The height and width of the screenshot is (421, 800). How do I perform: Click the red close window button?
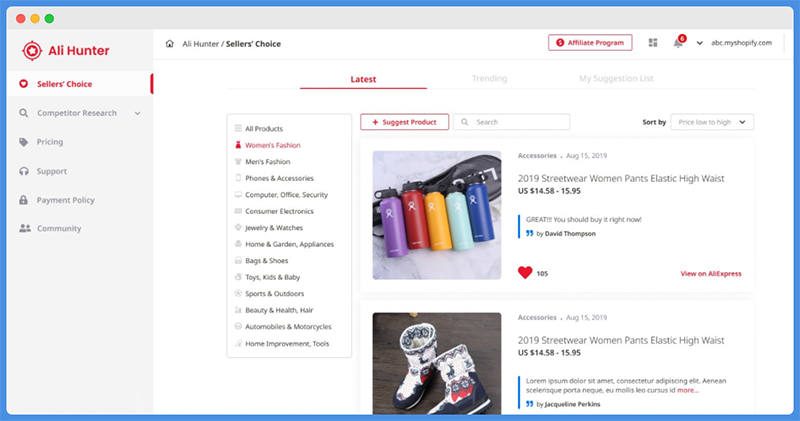(20, 19)
